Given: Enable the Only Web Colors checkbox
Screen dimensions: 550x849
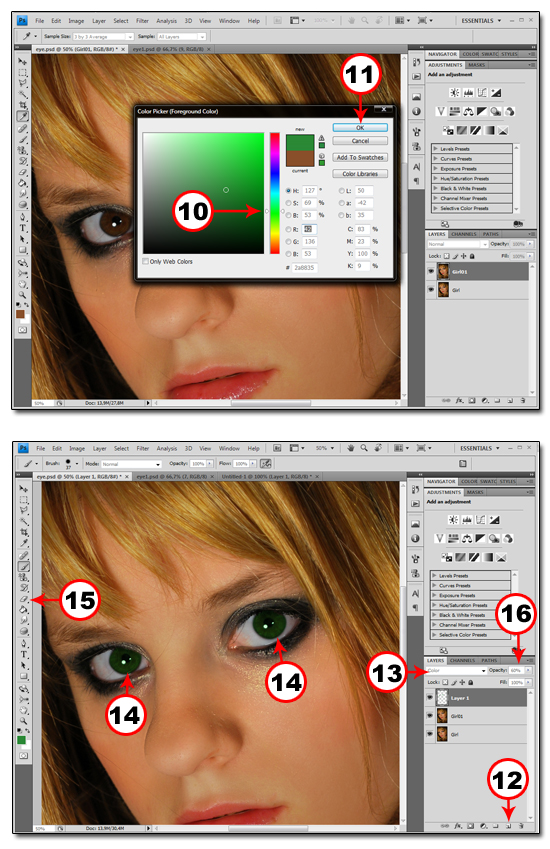Looking at the screenshot, I should coord(146,262).
